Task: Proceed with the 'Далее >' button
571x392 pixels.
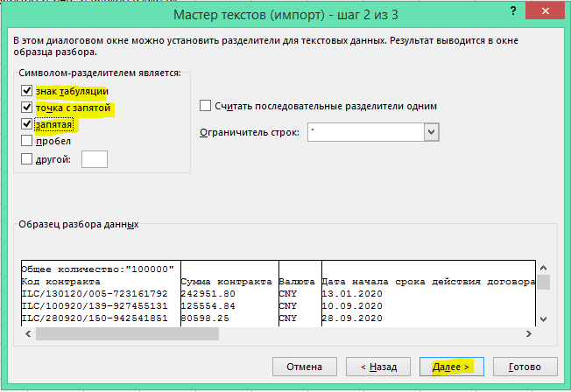Action: [451, 366]
